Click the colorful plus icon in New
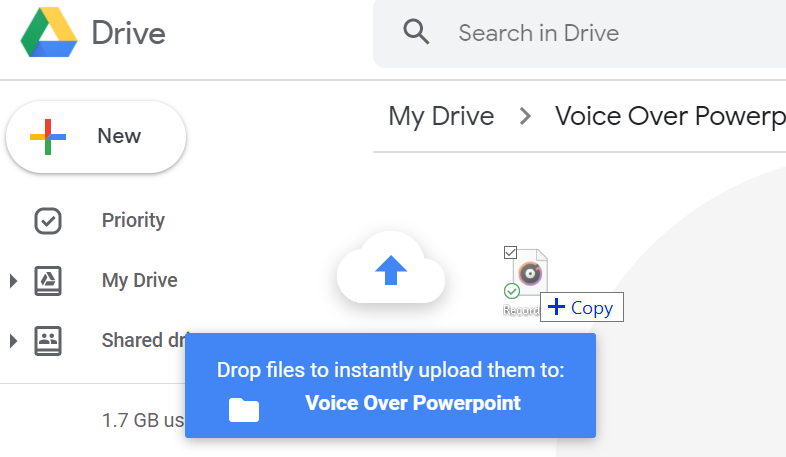 [48, 137]
